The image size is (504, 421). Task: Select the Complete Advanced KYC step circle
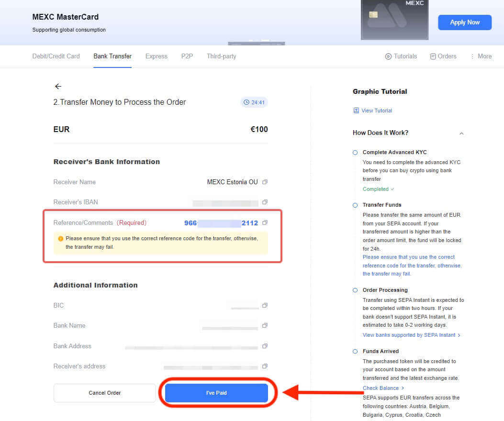(355, 153)
